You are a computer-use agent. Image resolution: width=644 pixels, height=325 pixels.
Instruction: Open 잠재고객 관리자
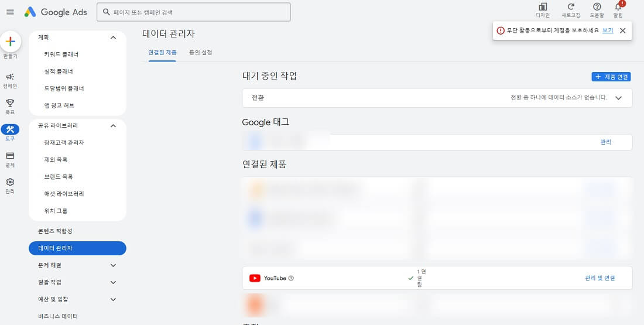pyautogui.click(x=64, y=142)
